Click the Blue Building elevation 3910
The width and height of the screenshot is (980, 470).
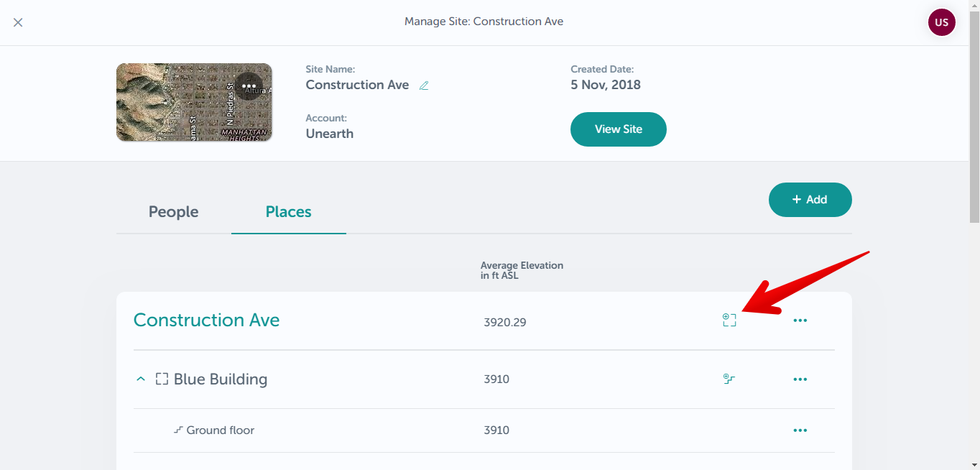pos(496,379)
